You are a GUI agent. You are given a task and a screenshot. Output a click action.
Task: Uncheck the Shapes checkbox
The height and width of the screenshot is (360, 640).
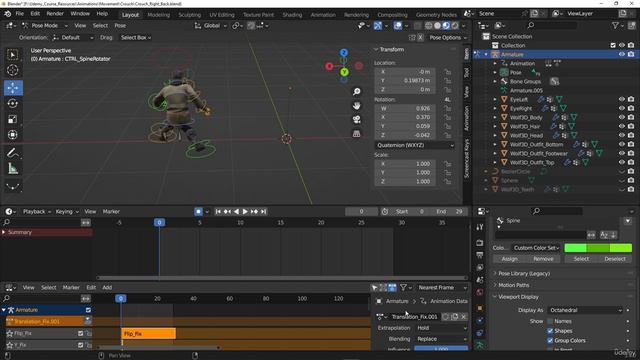550,331
